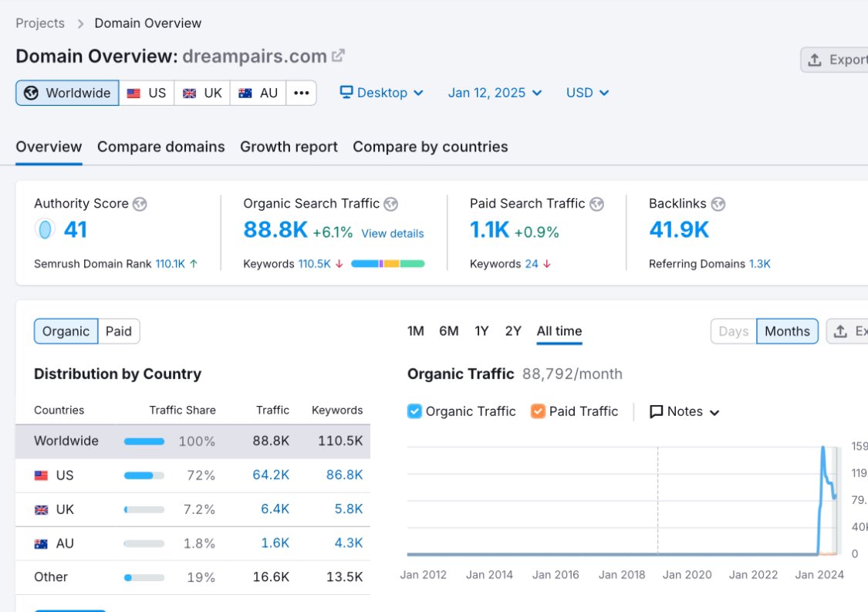The height and width of the screenshot is (612, 868).
Task: Click globe icon beside Backlinks
Action: coord(718,204)
